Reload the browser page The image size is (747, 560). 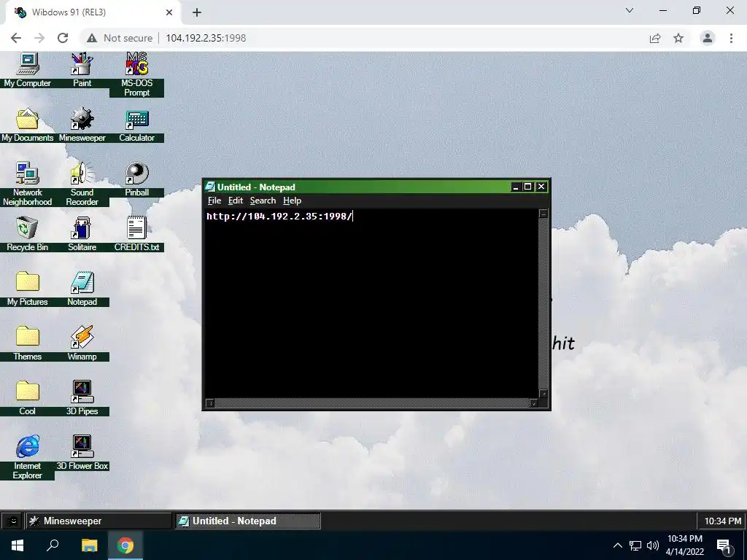63,38
